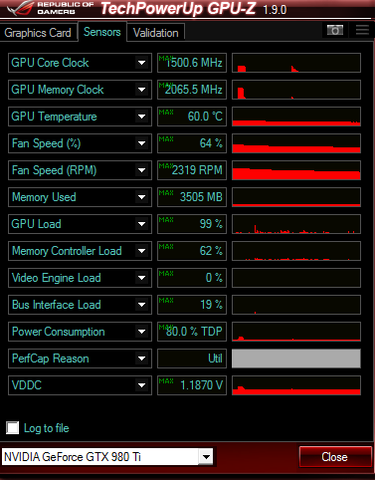Click the gray PerfCap Reason bar
The width and height of the screenshot is (375, 480).
(296, 358)
